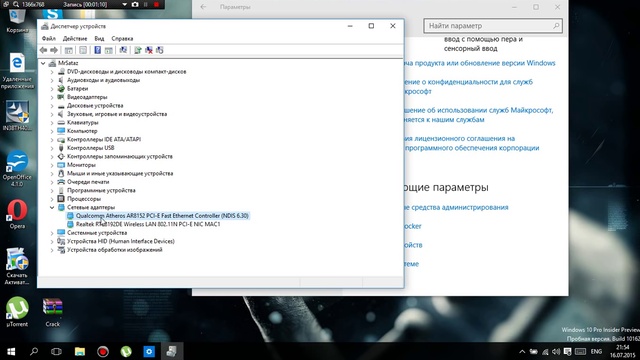The image size is (640, 360).
Task: Collapse the Сетевые адаптеры node
Action: (x=52, y=207)
